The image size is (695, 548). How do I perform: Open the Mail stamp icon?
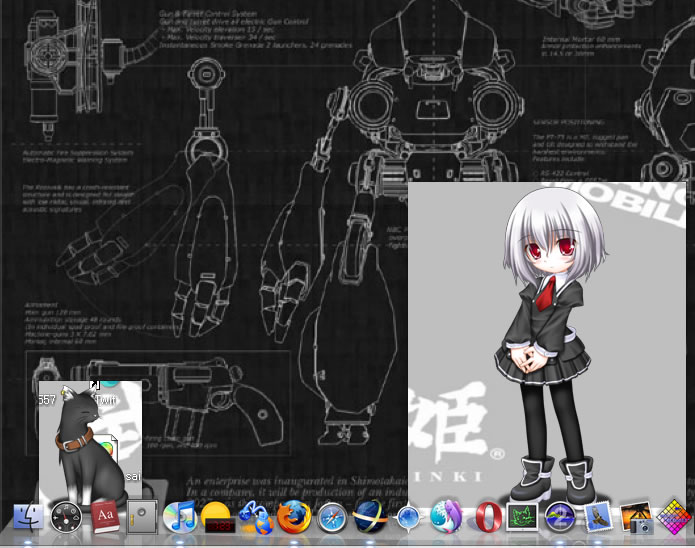[597, 518]
